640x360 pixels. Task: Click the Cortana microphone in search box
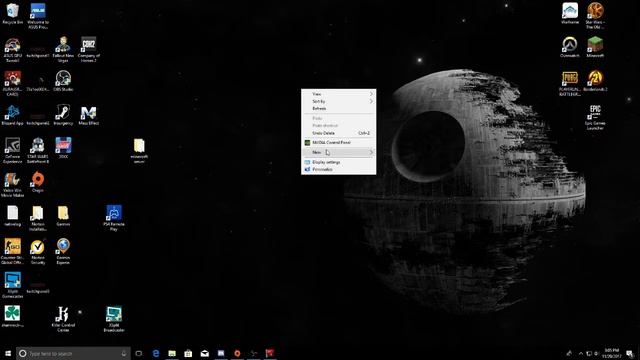click(124, 353)
